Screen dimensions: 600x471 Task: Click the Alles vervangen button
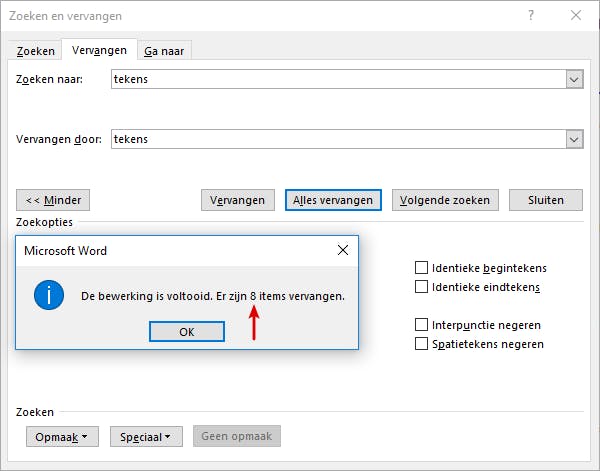click(x=333, y=200)
